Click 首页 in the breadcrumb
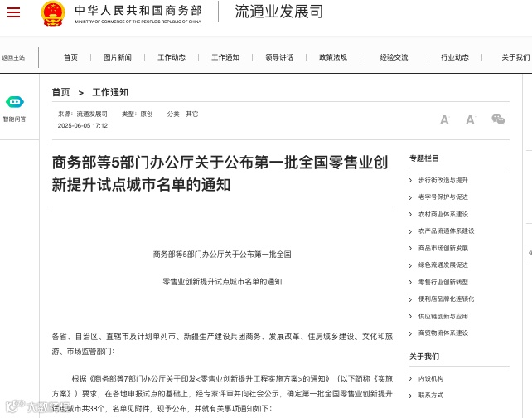 (60, 92)
